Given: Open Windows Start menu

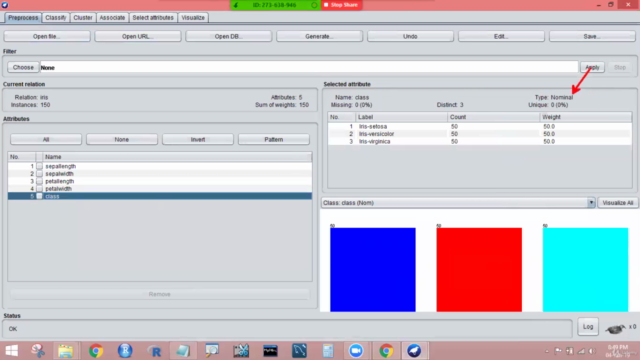Looking at the screenshot, I should (x=12, y=351).
